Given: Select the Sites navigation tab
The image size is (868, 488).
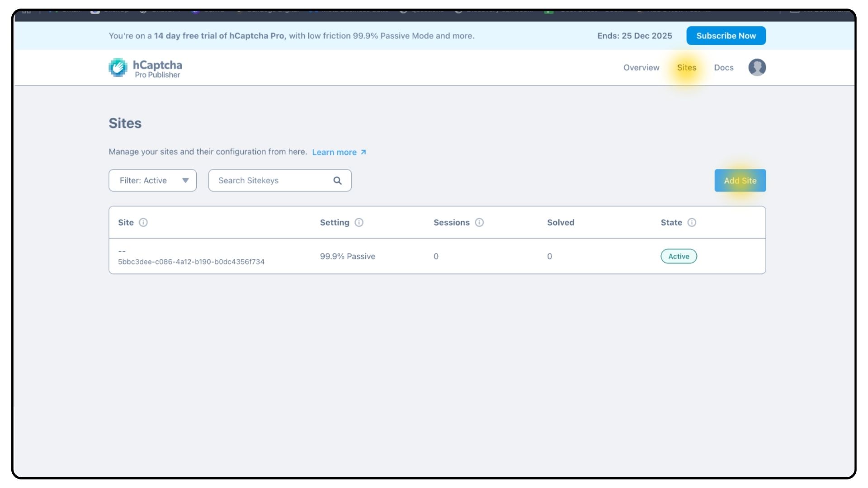Looking at the screenshot, I should [x=686, y=68].
